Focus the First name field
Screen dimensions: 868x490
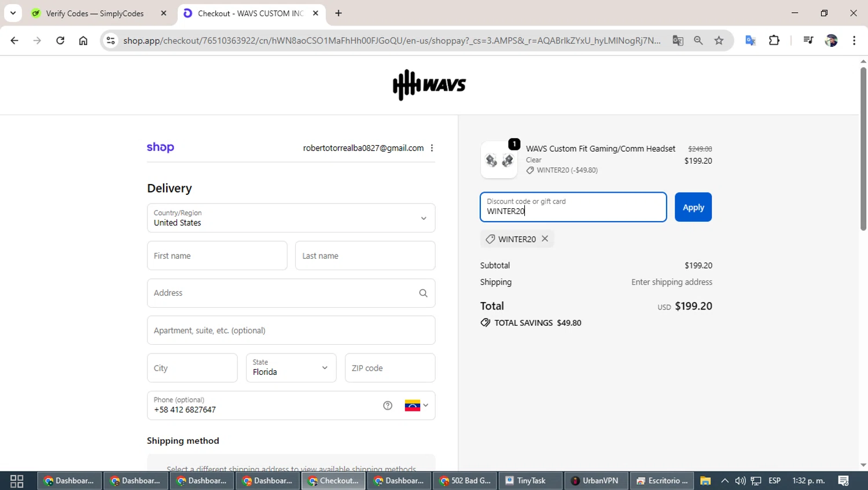click(217, 256)
